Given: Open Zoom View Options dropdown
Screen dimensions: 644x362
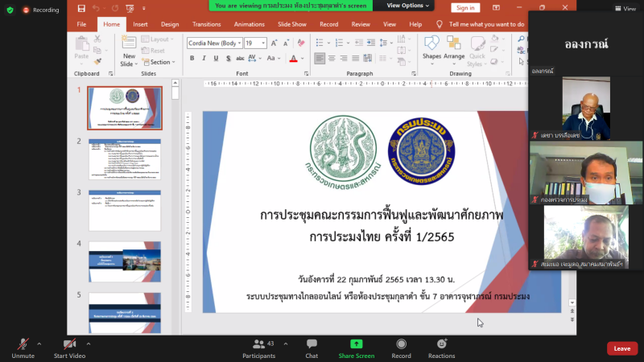Looking at the screenshot, I should click(x=407, y=6).
